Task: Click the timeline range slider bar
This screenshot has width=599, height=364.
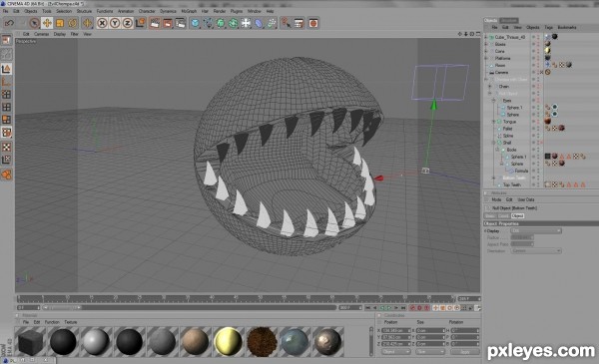Action: pos(190,307)
